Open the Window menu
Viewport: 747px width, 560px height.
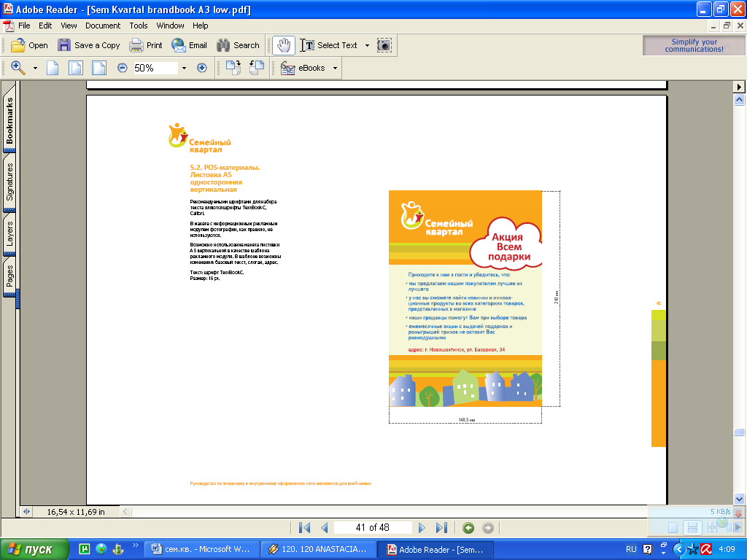170,26
